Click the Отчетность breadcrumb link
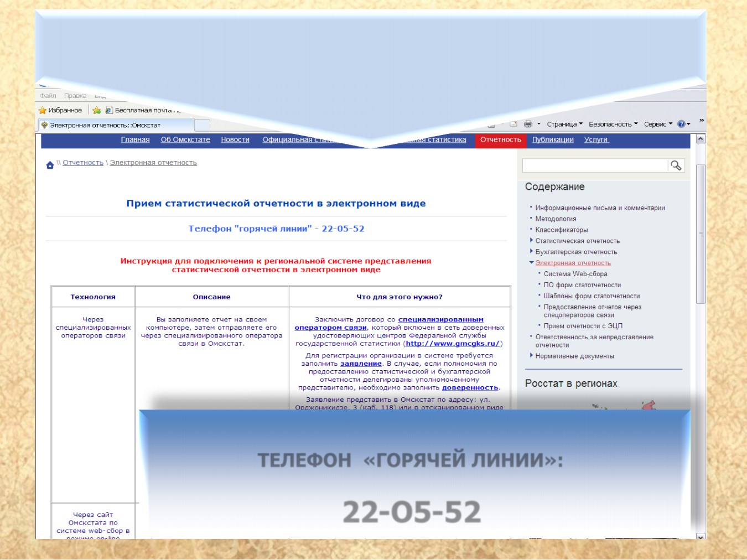The height and width of the screenshot is (560, 747). [83, 163]
